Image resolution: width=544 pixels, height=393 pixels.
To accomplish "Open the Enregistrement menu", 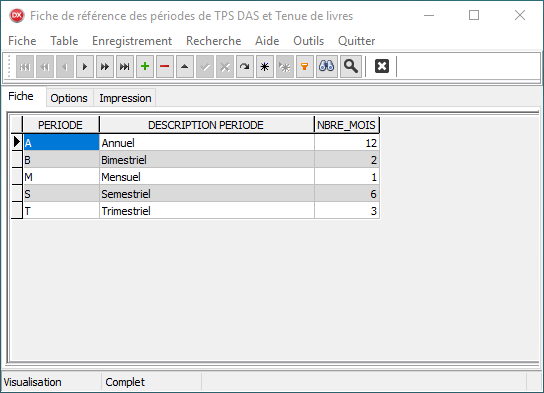I will pos(132,41).
